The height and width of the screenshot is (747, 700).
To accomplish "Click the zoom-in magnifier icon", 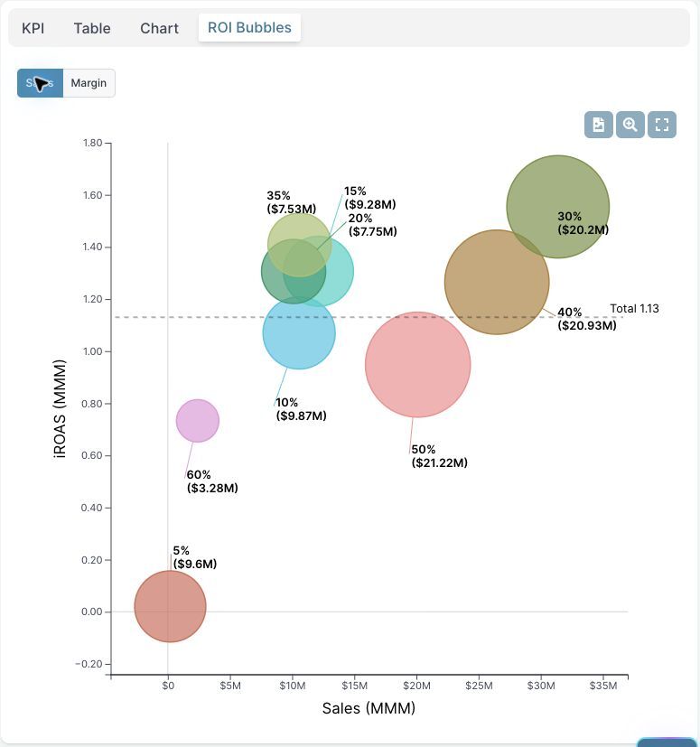I will (x=630, y=125).
